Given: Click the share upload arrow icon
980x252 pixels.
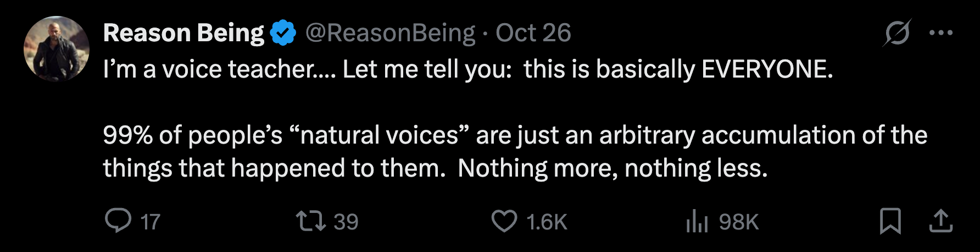Looking at the screenshot, I should (940, 221).
